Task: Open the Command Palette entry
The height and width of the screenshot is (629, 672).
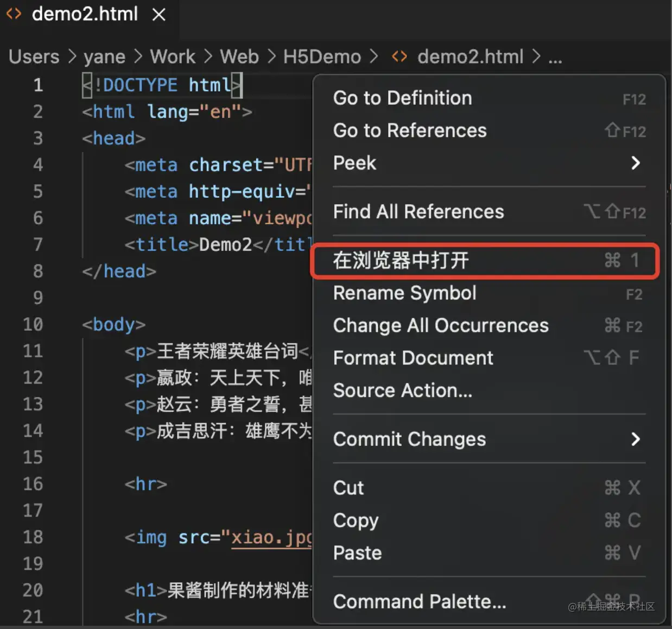Action: point(419,601)
